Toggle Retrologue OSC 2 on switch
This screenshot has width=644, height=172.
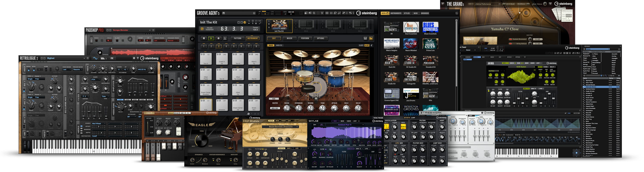(24, 108)
